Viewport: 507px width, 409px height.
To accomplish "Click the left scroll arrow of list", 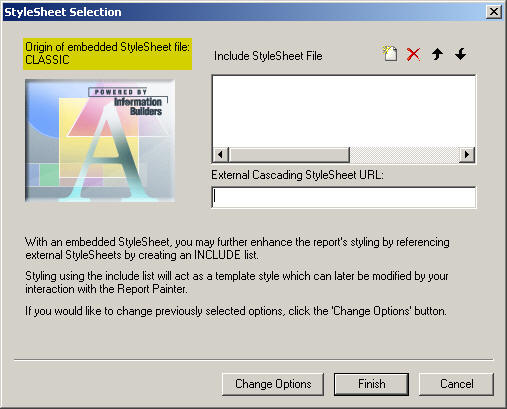I will (x=220, y=155).
